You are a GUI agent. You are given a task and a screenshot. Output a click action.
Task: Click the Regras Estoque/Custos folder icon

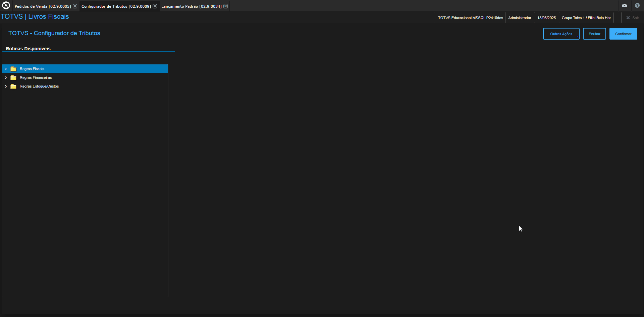click(13, 86)
